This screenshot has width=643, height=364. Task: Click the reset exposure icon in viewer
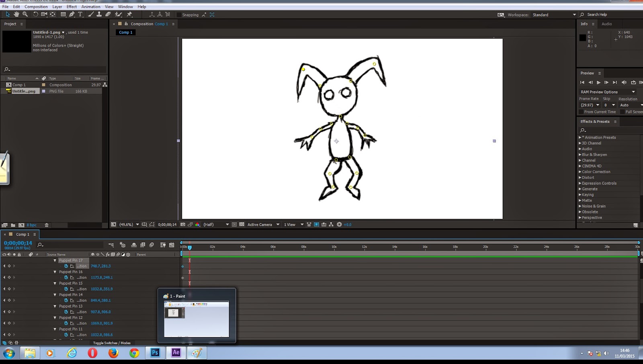[x=339, y=225]
